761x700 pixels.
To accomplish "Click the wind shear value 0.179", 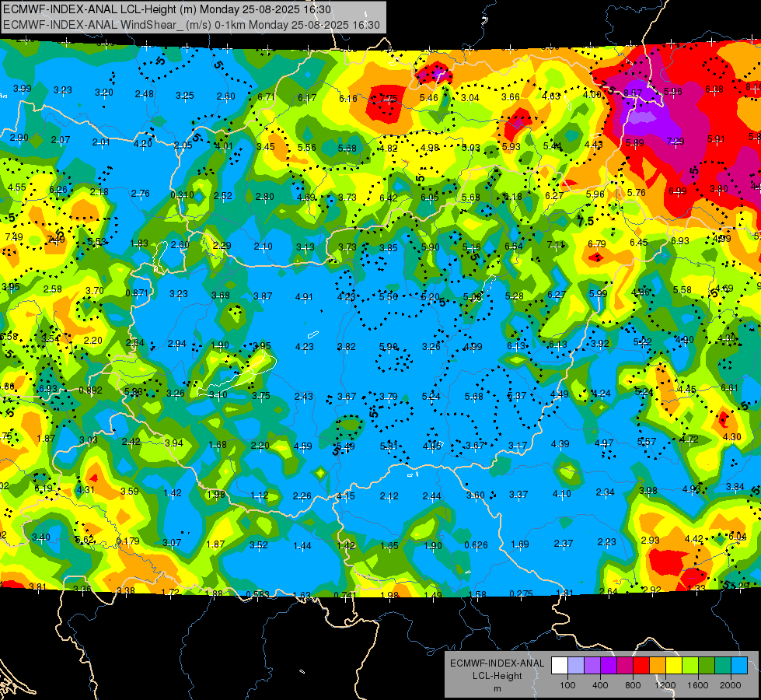I will click(x=128, y=541).
